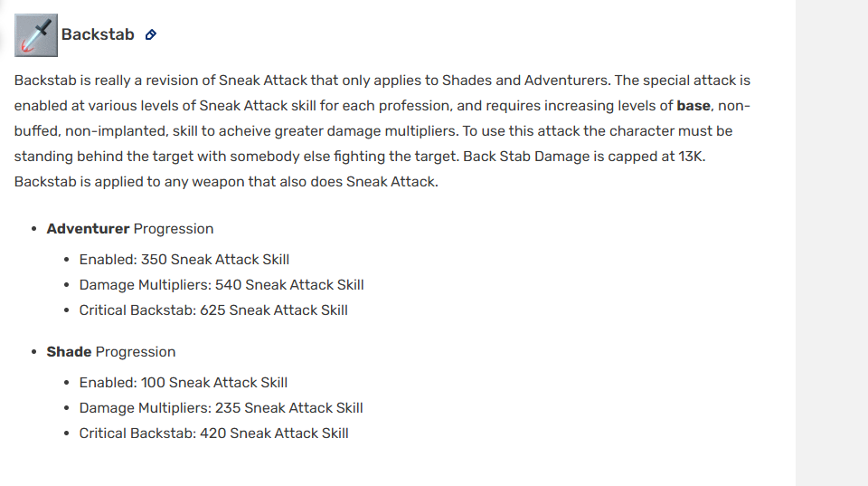Screen dimensions: 868x486
Task: Click the Damage Multipliers: 540 line
Action: click(222, 285)
